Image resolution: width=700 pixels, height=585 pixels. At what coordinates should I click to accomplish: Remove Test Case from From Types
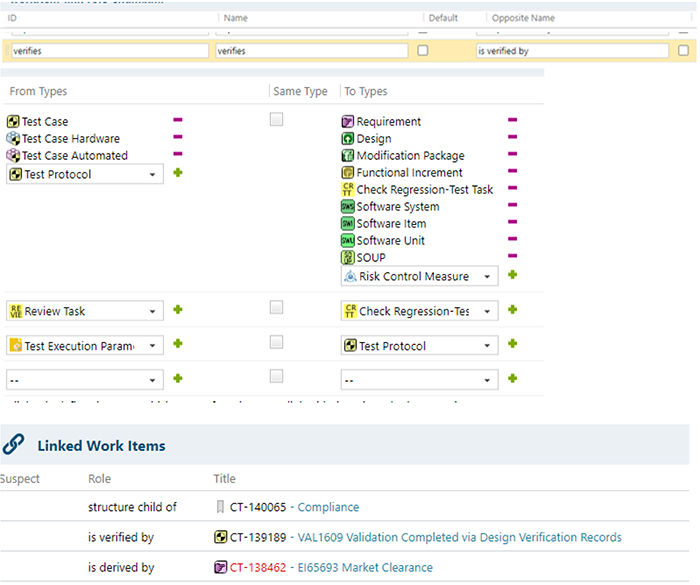[x=178, y=121]
